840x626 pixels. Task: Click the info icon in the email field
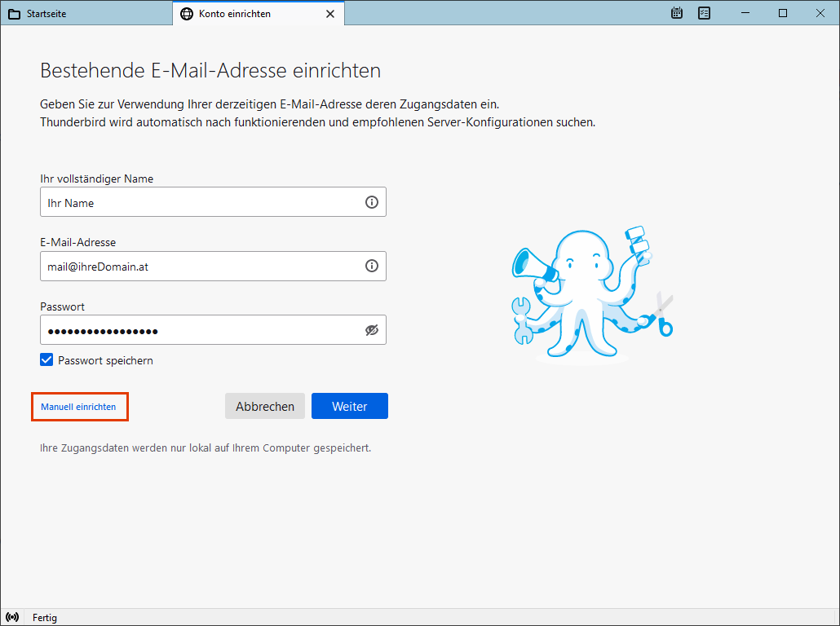[x=372, y=266]
